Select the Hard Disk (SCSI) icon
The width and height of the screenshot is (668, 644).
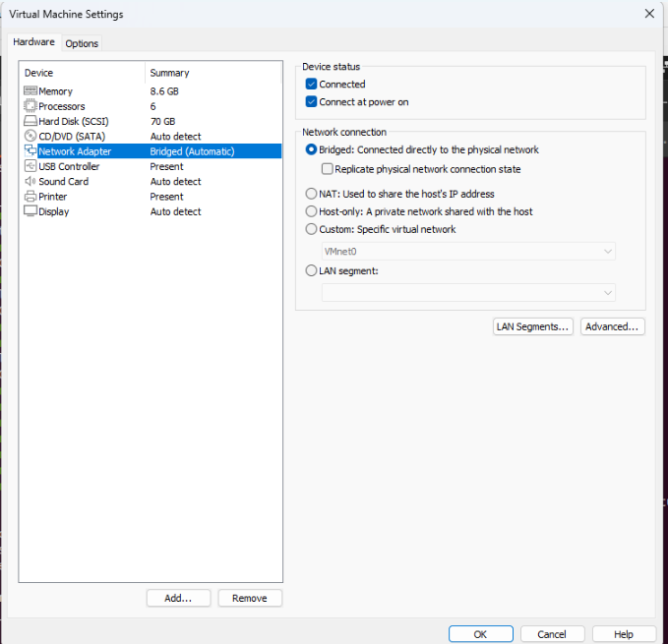pos(30,121)
